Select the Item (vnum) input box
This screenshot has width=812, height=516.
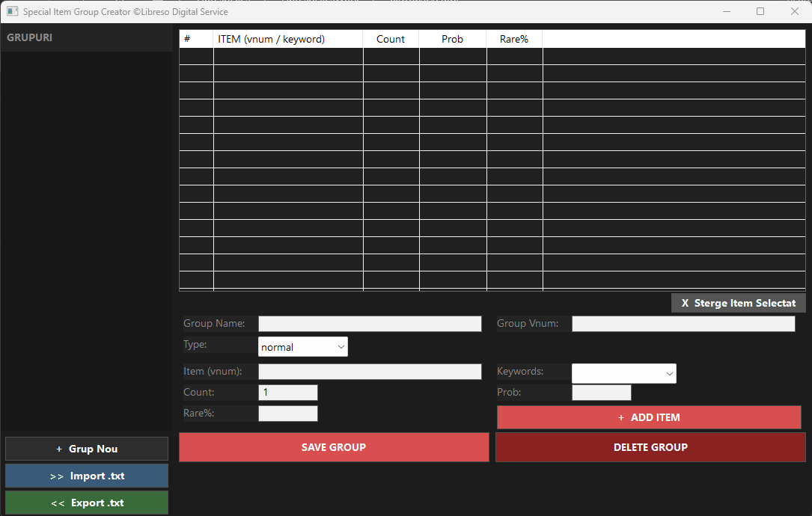(x=370, y=372)
